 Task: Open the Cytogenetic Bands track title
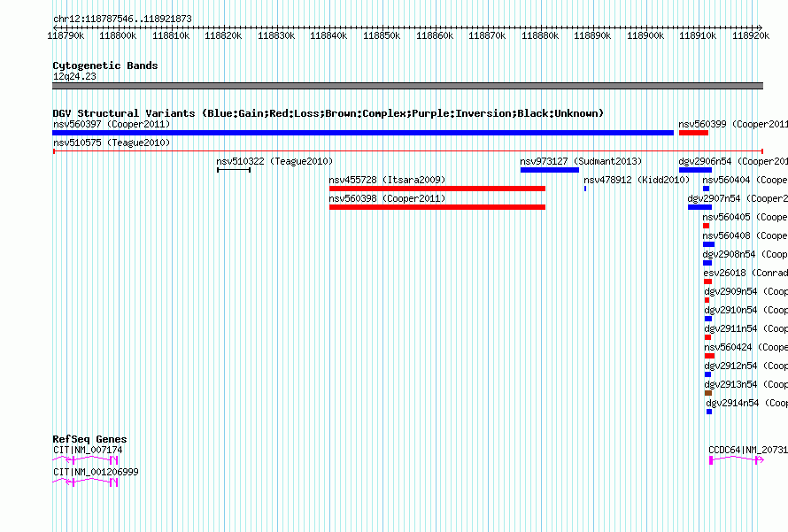coord(105,66)
